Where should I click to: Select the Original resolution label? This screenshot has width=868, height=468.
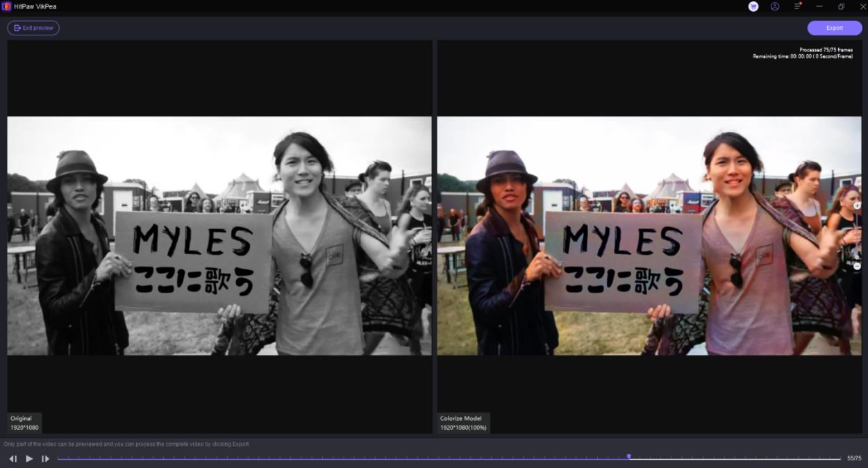(x=23, y=427)
